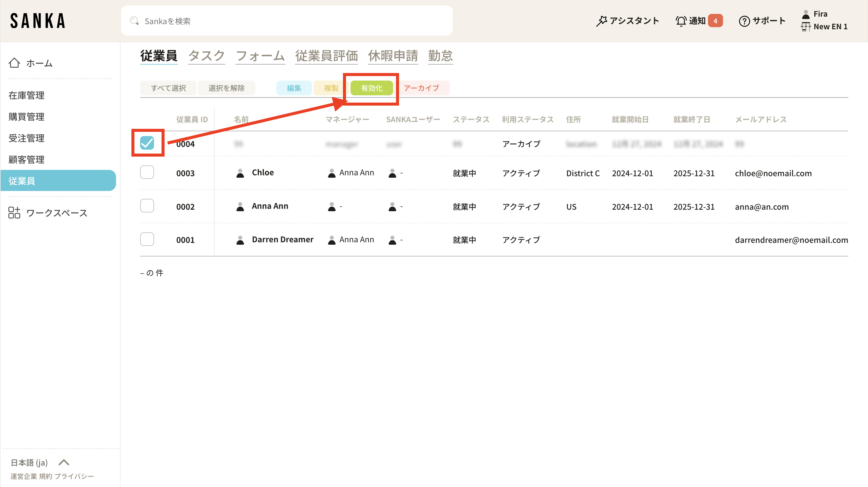Viewport: 868px width, 487px height.
Task: Click the Sankaを検索 search field
Action: (x=286, y=21)
